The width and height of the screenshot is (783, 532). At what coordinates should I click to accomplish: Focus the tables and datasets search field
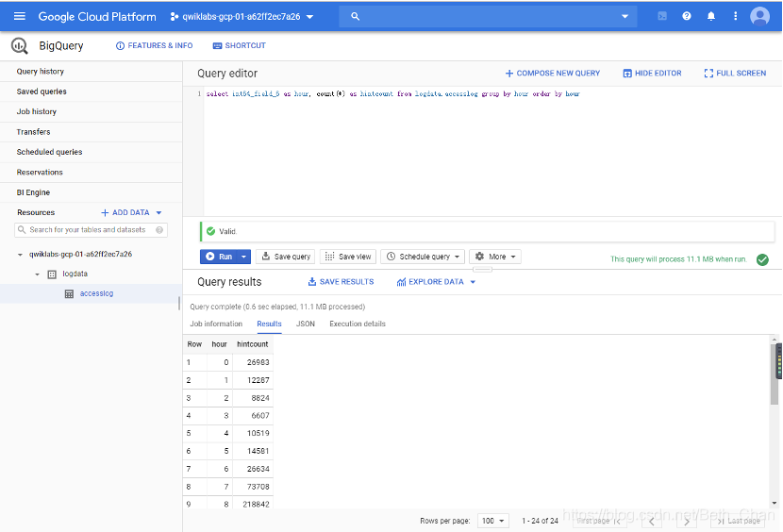click(x=91, y=230)
